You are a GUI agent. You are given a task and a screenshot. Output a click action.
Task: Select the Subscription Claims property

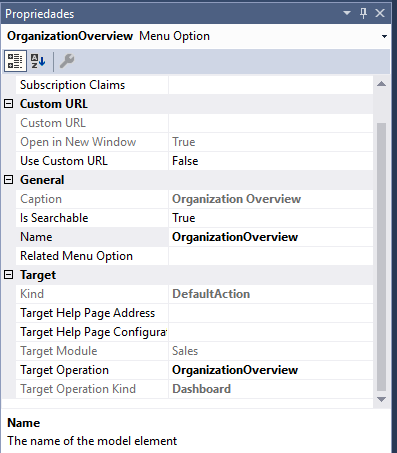point(92,85)
